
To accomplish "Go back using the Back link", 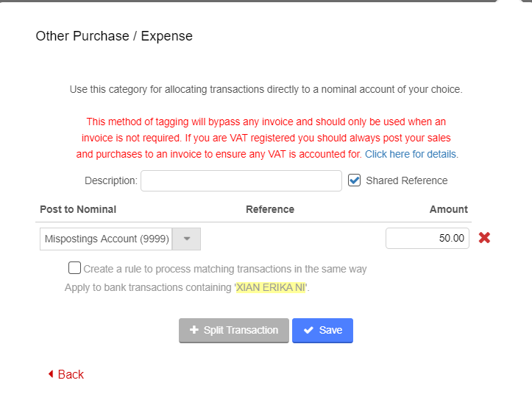I will click(71, 374).
